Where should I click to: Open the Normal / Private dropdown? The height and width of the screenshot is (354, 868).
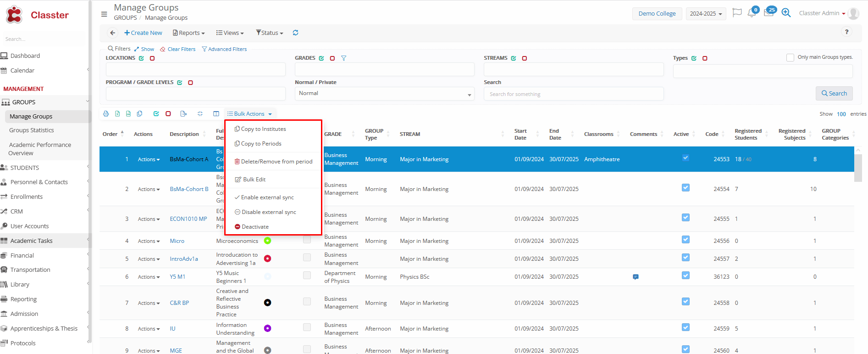pyautogui.click(x=384, y=94)
